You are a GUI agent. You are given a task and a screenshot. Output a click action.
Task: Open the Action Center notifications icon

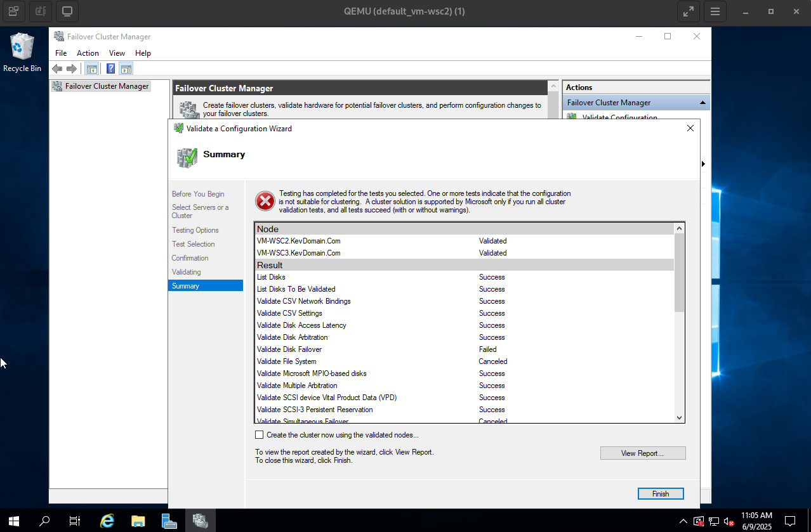790,521
